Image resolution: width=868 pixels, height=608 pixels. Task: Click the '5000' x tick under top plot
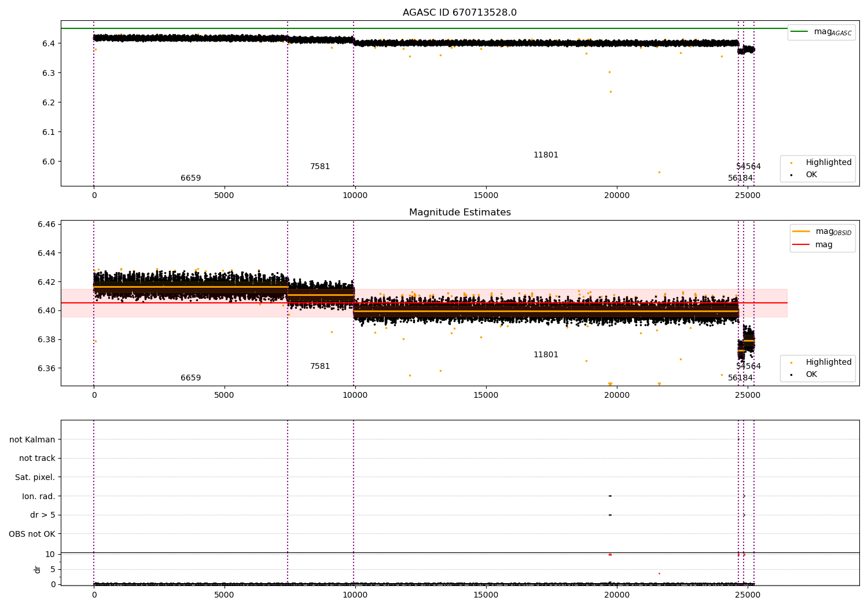coord(225,196)
